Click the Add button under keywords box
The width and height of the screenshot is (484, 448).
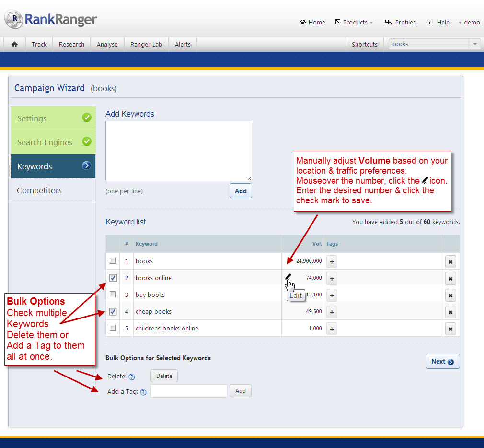241,191
